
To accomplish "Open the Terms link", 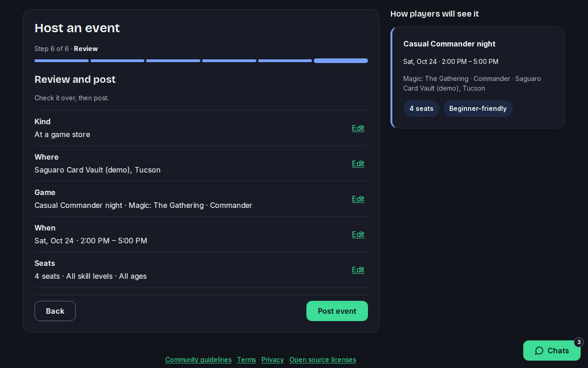I will click(x=246, y=360).
